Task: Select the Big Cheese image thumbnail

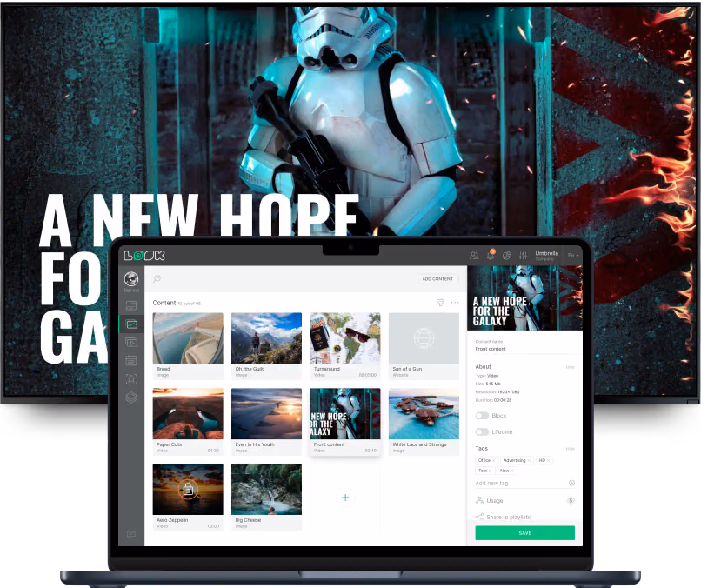Action: 266,489
